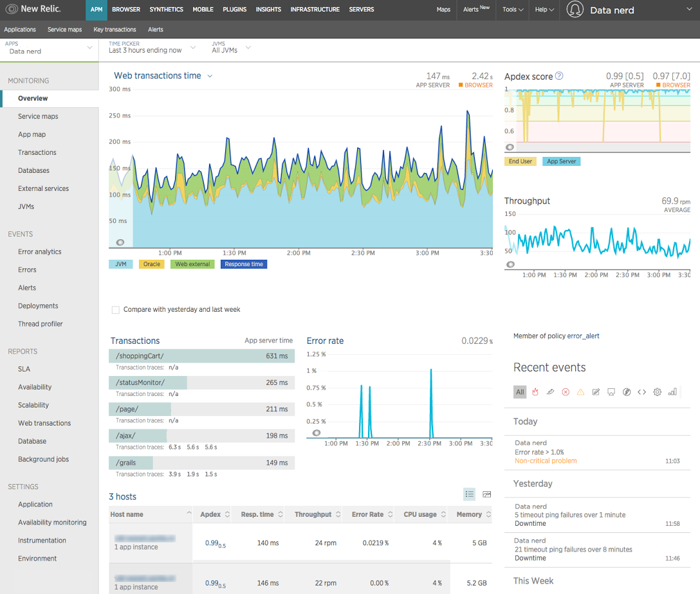Image resolution: width=700 pixels, height=594 pixels.
Task: Open the error_alert policy link
Action: pyautogui.click(x=583, y=336)
